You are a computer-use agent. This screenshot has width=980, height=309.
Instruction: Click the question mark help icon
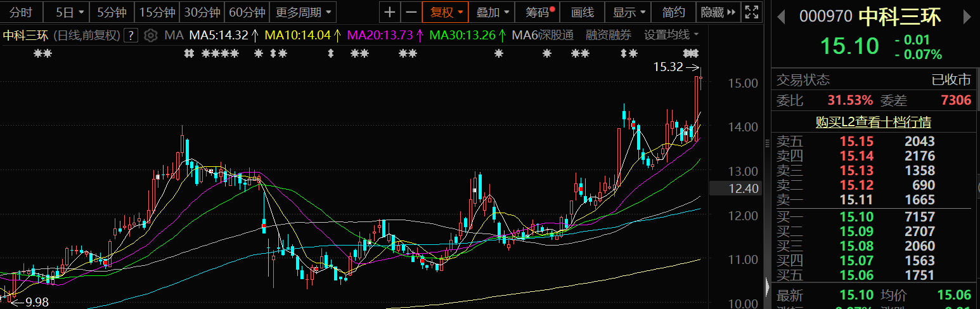click(131, 36)
